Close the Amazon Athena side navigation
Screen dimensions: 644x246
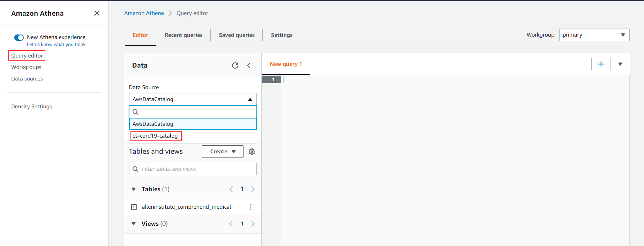(x=97, y=13)
